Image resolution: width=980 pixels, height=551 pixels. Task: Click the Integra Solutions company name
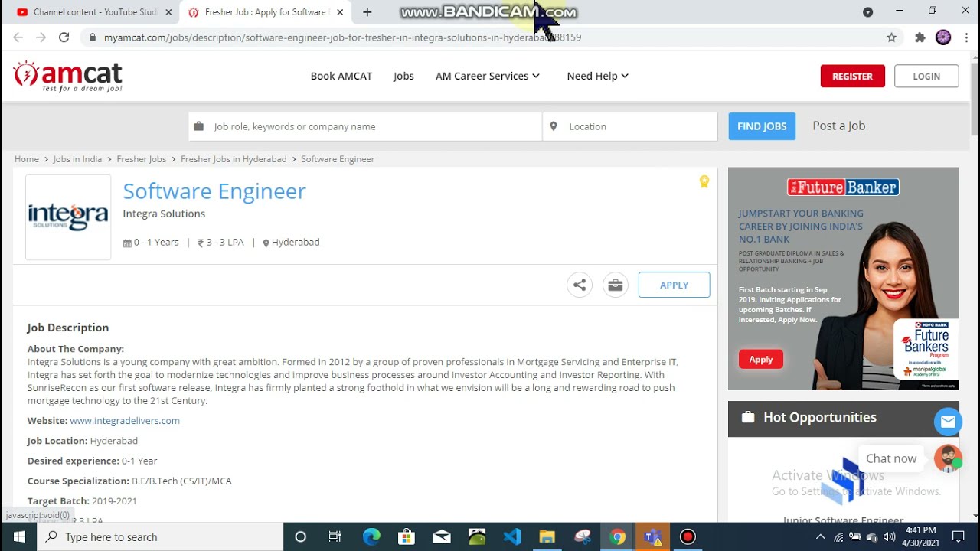[164, 214]
